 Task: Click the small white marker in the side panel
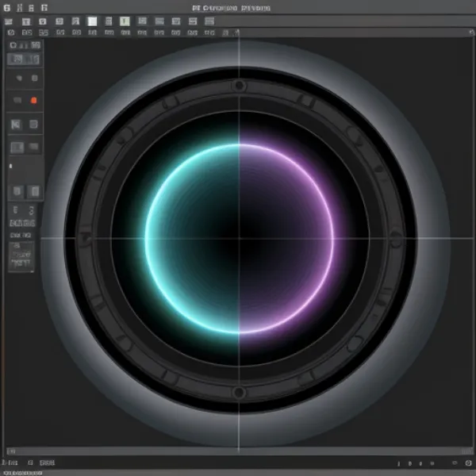coord(11,166)
